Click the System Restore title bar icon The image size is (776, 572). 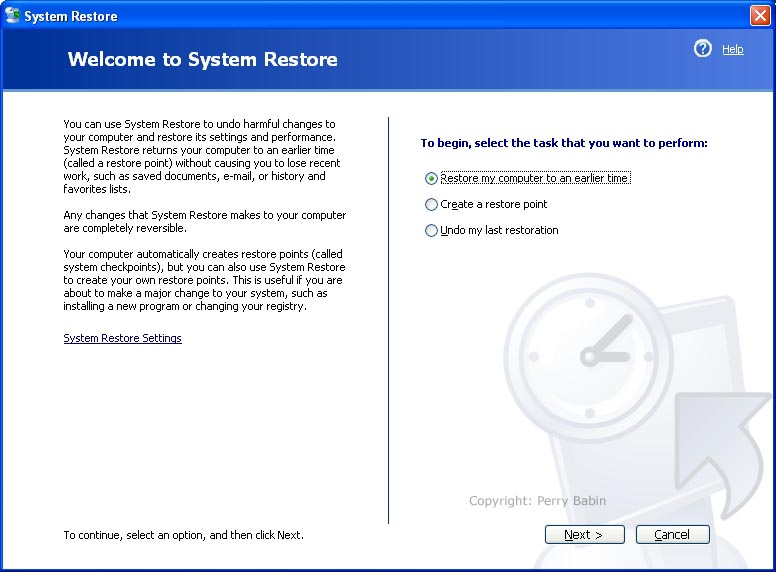click(x=12, y=15)
